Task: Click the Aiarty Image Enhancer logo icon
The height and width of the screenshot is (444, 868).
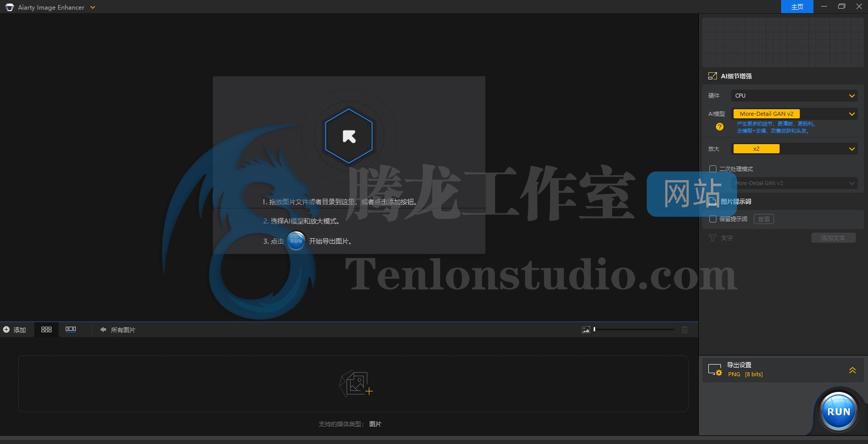Action: coord(10,7)
